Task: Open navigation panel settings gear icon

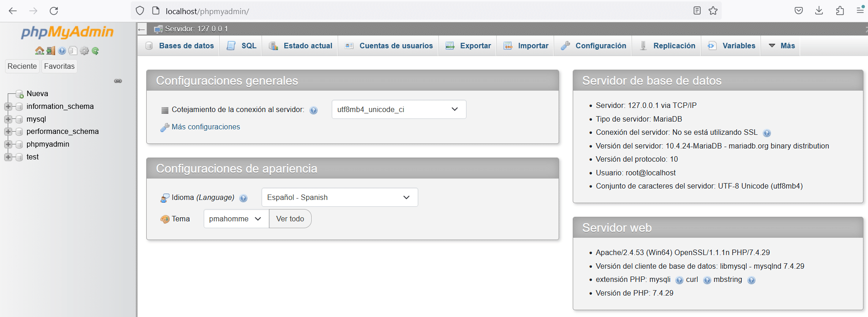Action: click(84, 51)
